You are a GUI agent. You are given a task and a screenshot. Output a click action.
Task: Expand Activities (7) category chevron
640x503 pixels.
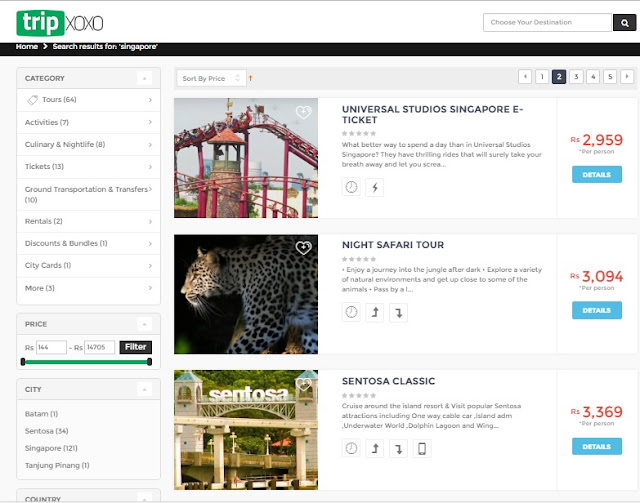coord(150,122)
